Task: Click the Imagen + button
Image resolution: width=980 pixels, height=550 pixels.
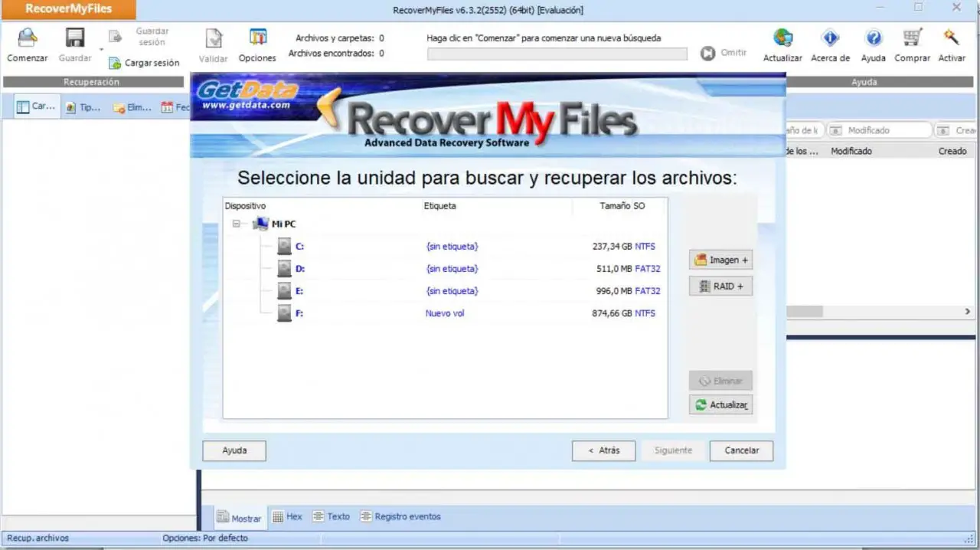Action: click(x=720, y=260)
